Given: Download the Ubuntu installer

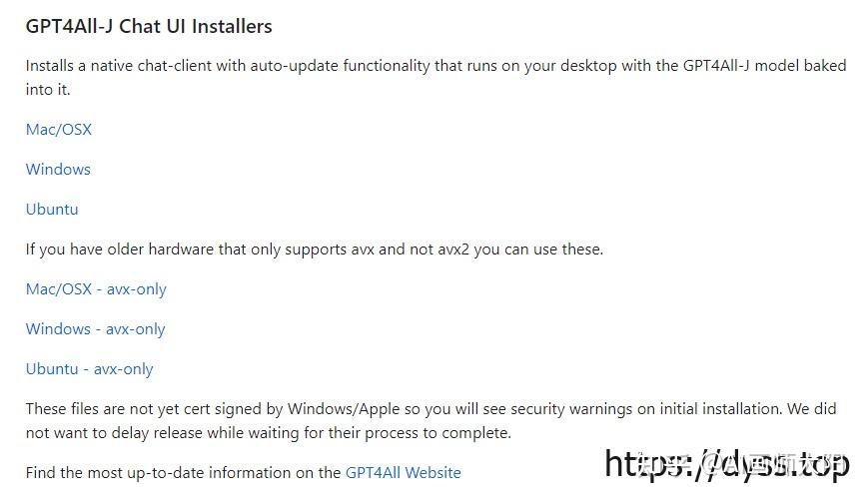Looking at the screenshot, I should point(52,210).
